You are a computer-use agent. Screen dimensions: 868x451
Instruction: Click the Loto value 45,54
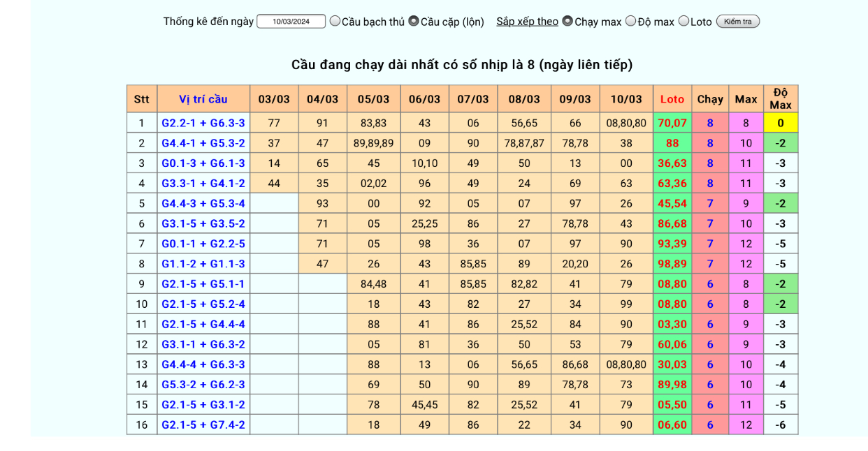click(672, 204)
